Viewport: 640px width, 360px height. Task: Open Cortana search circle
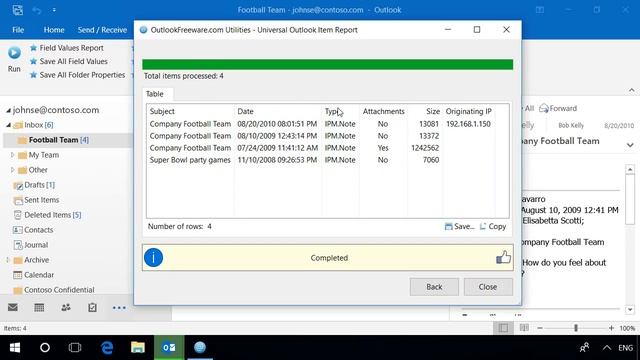tap(45, 347)
